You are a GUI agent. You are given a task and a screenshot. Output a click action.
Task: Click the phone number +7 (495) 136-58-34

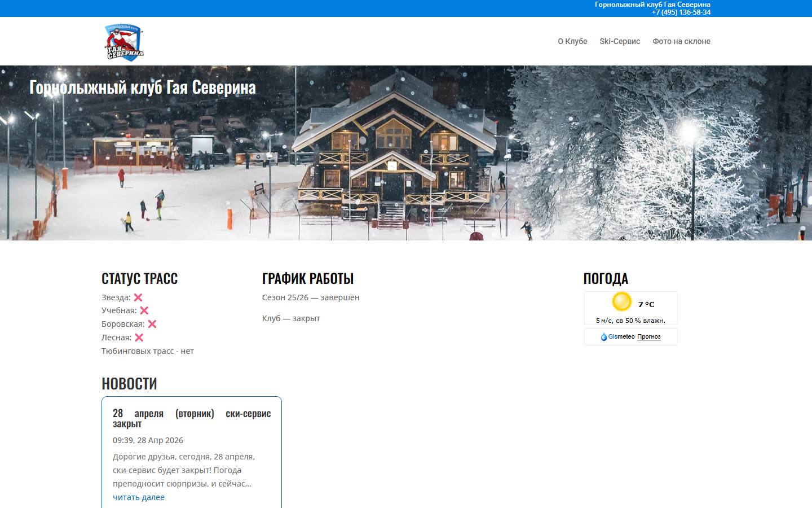point(681,12)
